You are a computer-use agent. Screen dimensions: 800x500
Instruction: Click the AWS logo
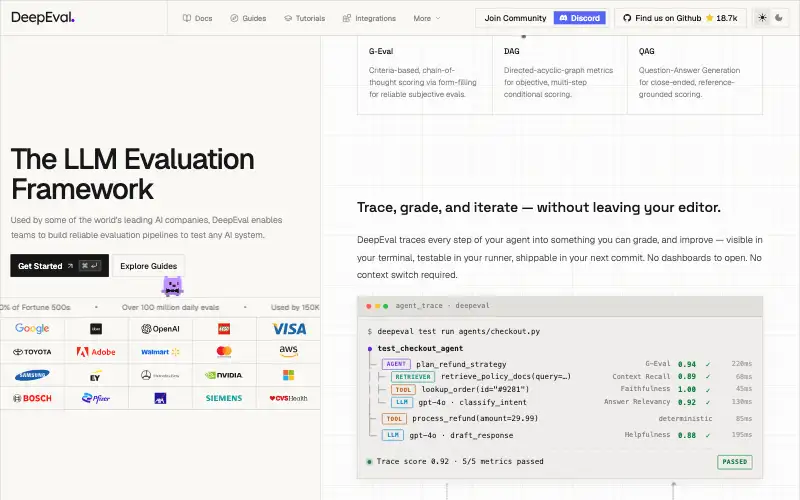pos(288,351)
